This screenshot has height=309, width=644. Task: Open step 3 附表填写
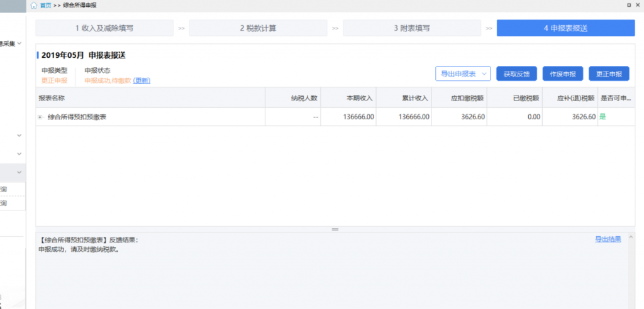(412, 28)
